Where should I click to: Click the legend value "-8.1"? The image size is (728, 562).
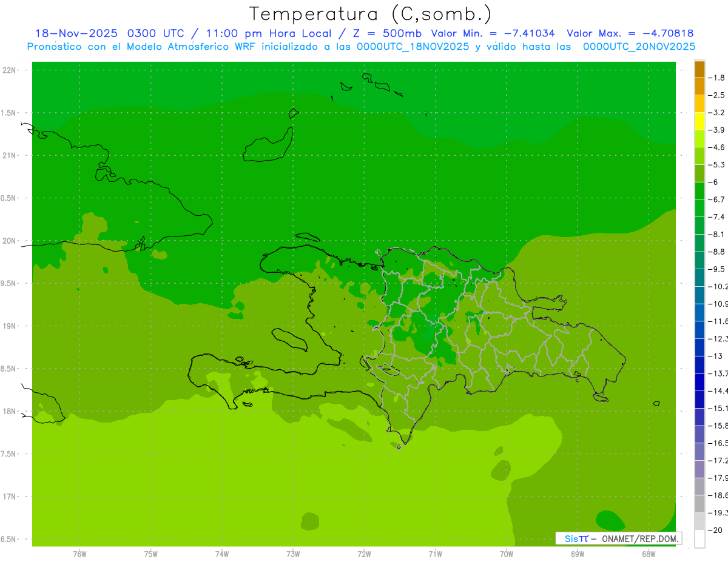717,234
